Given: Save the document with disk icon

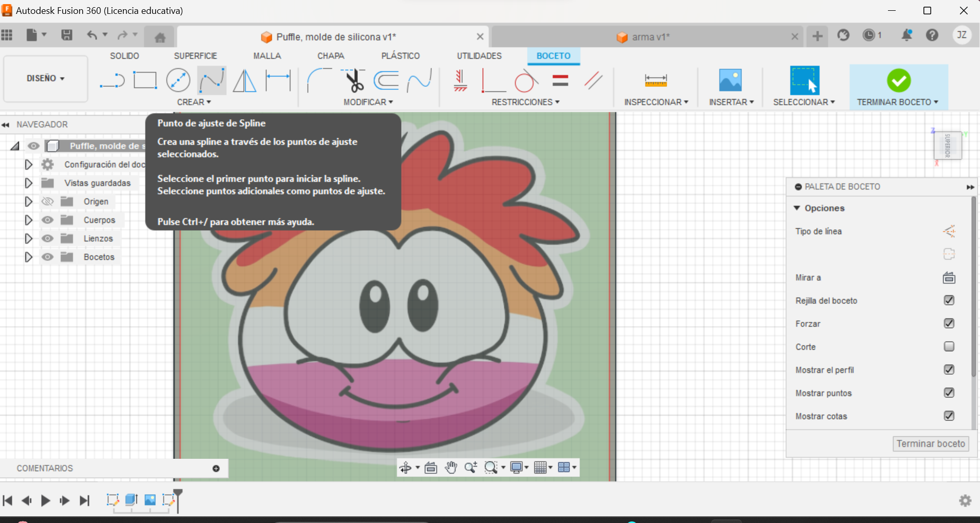Looking at the screenshot, I should pos(67,35).
